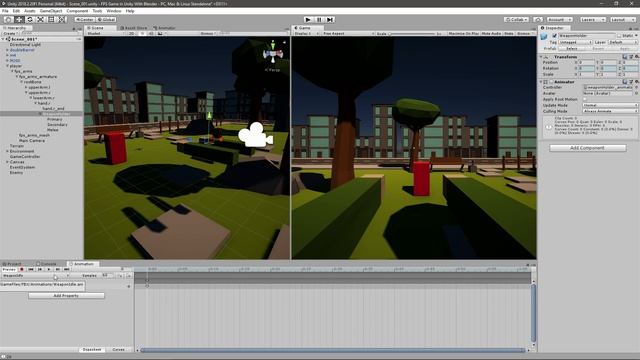Screen dimensions: 640x360
Task: Click the Add Property button
Action: coord(66,296)
